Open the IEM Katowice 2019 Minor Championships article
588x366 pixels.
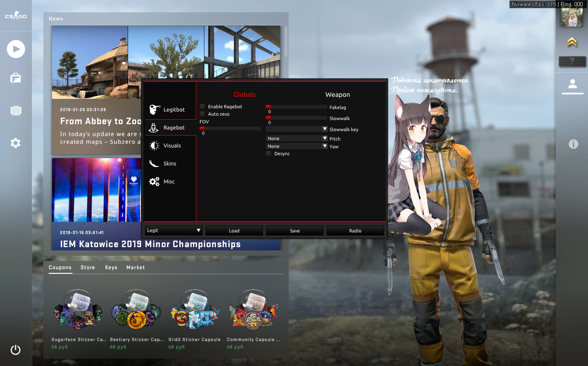150,244
